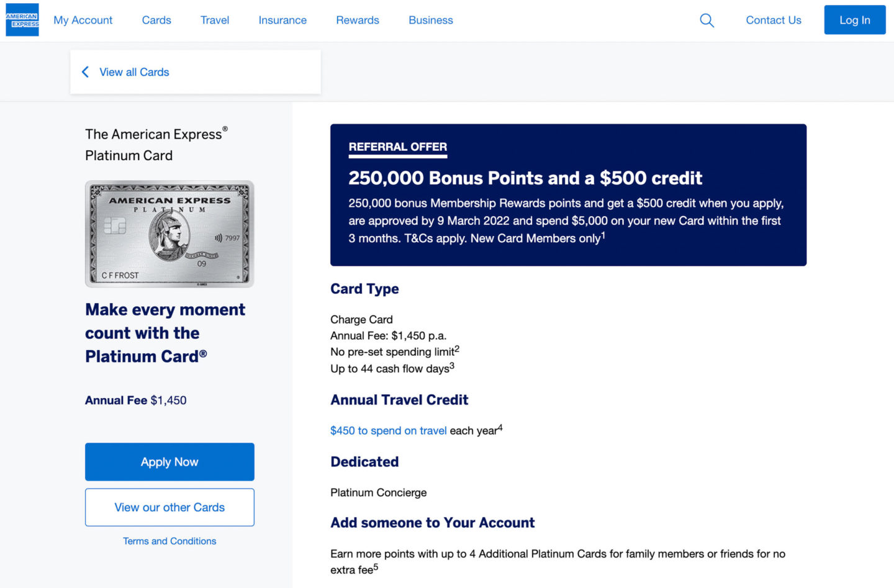Open the search magnifier icon
894x588 pixels.
point(707,20)
